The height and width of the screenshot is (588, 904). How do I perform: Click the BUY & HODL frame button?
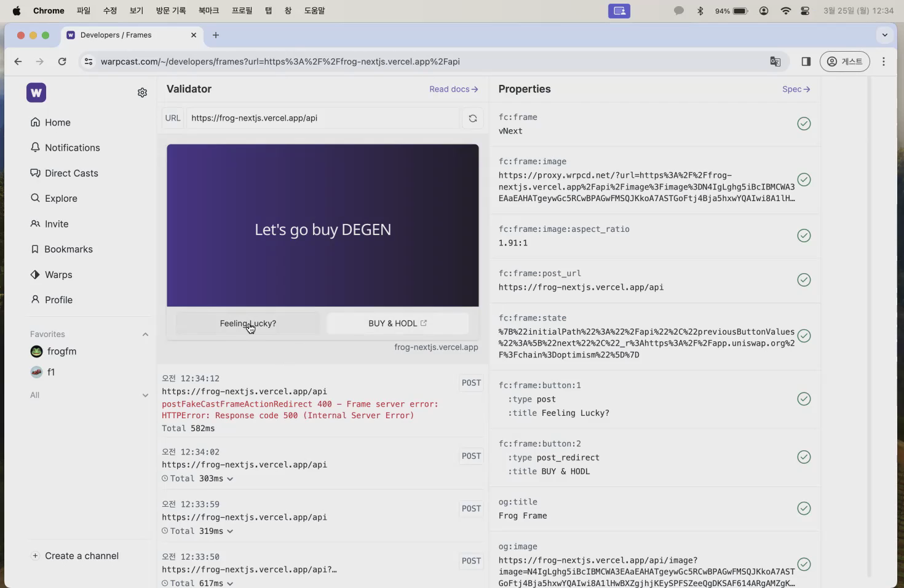coord(397,324)
